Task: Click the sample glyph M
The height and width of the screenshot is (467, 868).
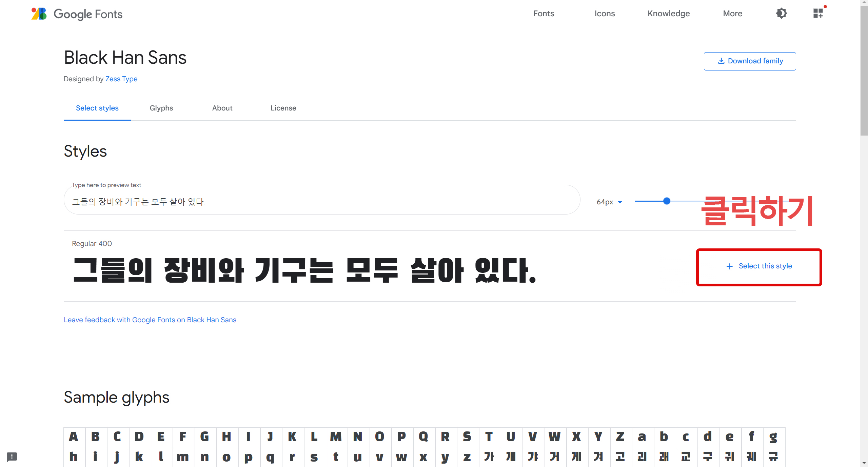Action: (x=336, y=437)
